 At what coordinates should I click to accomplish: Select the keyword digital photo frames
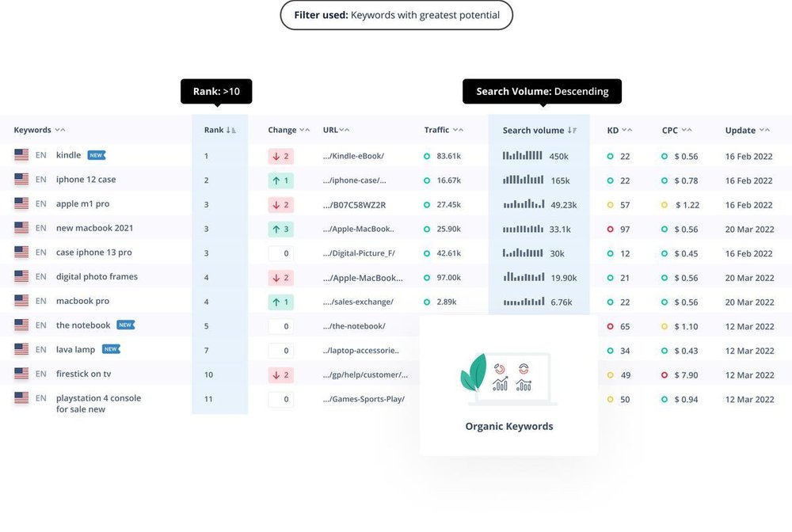[x=97, y=276]
